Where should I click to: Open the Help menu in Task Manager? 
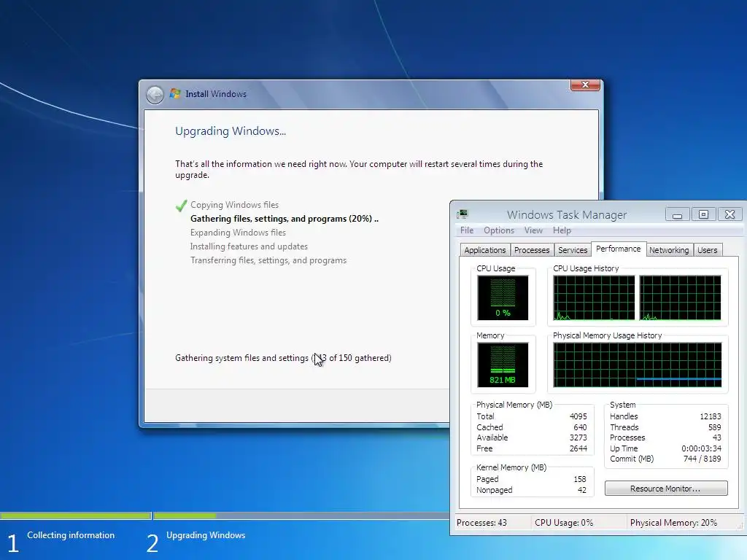coord(562,230)
